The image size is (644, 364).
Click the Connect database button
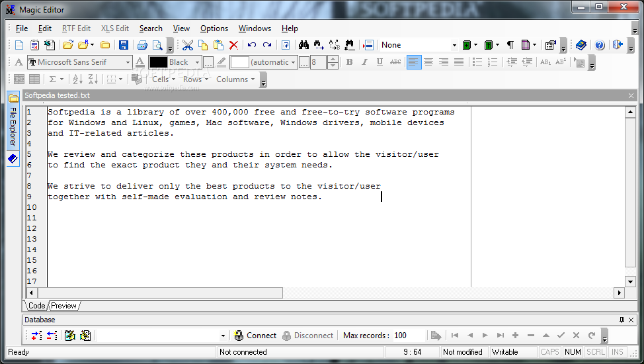[255, 336]
